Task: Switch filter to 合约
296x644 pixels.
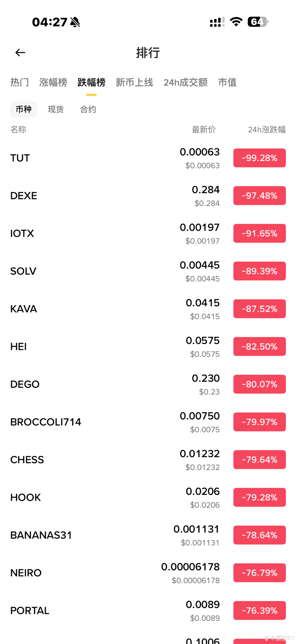Action: 88,109
